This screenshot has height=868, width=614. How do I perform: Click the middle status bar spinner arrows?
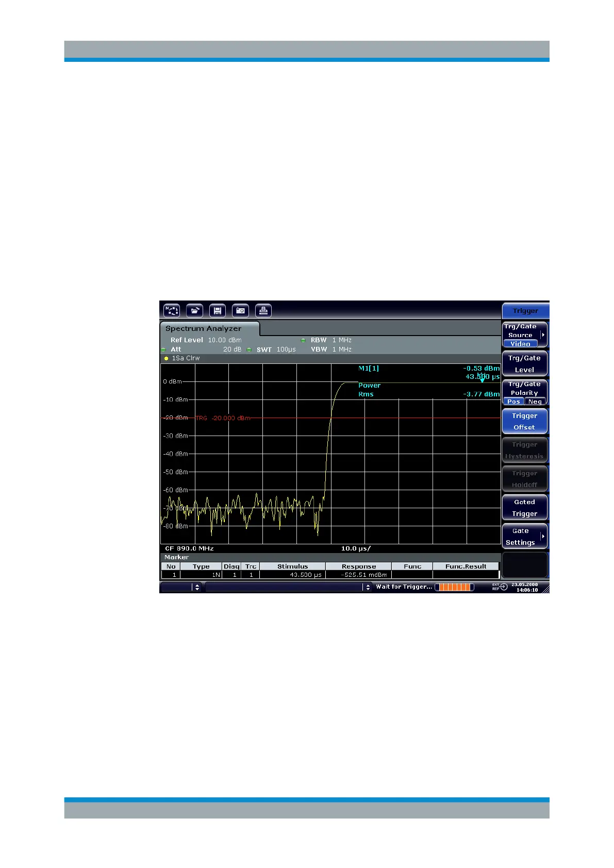(368, 587)
